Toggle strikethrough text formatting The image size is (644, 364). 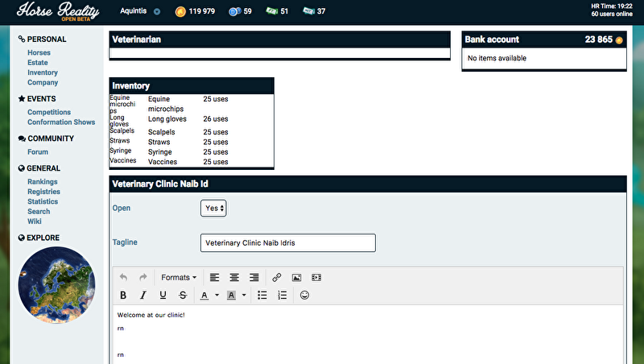[183, 296]
